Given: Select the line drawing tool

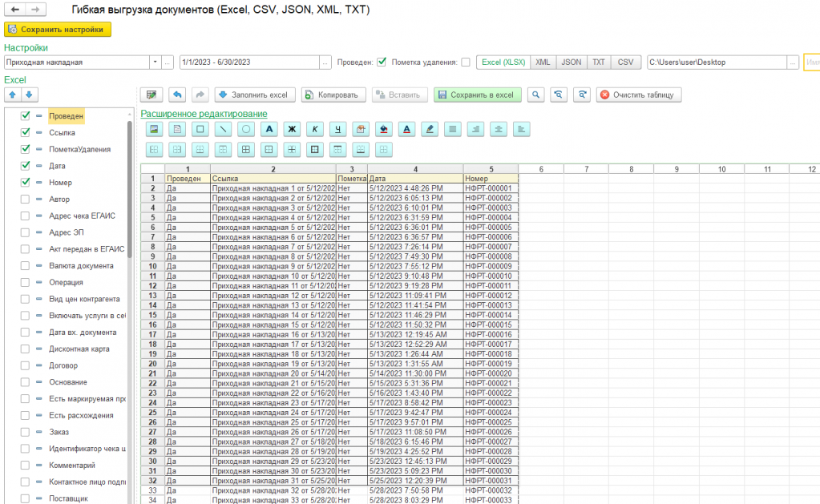Looking at the screenshot, I should point(224,129).
